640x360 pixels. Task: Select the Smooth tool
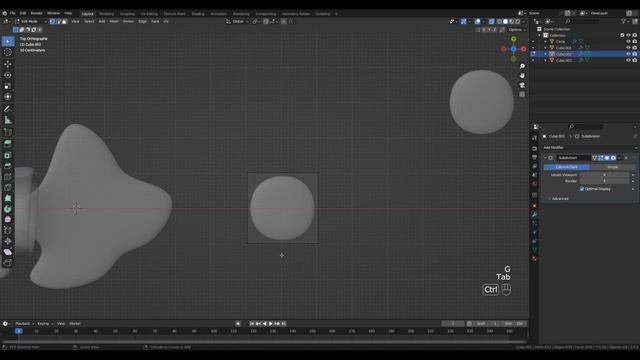(x=8, y=220)
